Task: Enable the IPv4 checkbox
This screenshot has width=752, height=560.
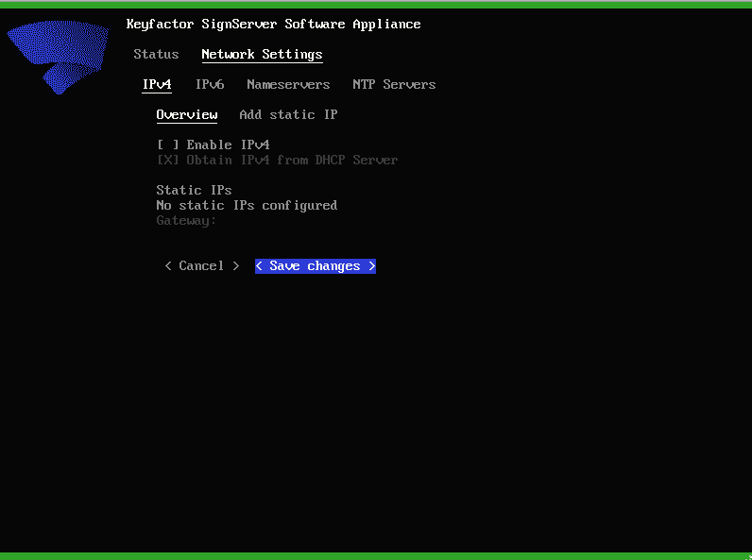Action: [168, 145]
